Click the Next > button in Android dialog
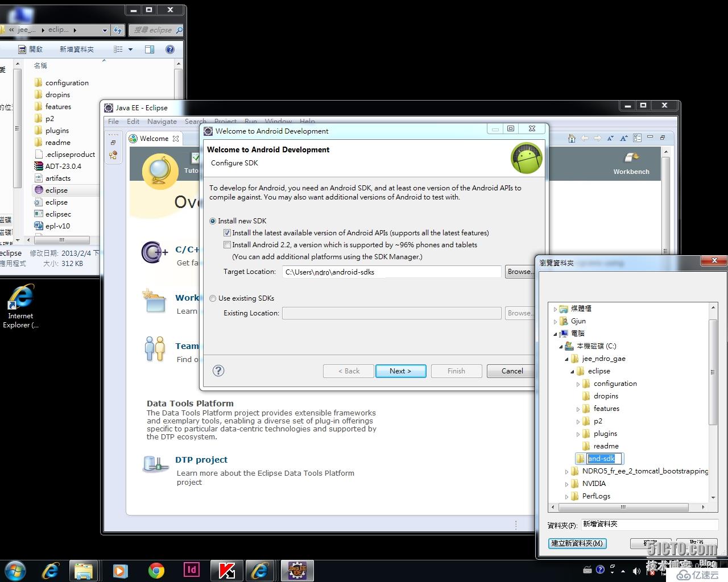This screenshot has width=728, height=582. [400, 371]
